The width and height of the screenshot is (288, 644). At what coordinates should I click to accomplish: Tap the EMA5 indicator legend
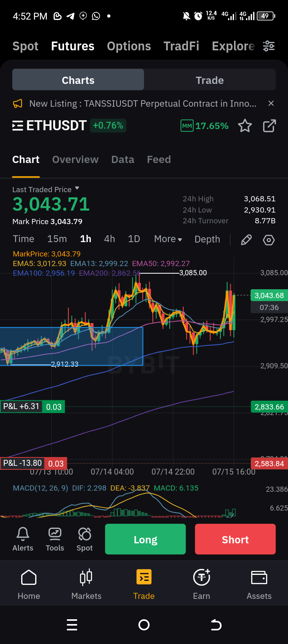[40, 264]
